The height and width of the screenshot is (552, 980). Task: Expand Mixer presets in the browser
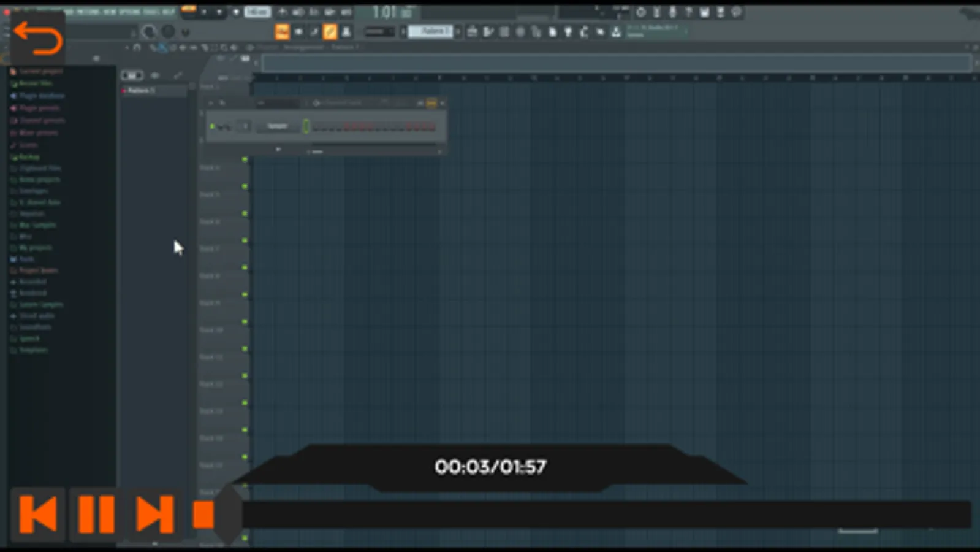(34, 132)
